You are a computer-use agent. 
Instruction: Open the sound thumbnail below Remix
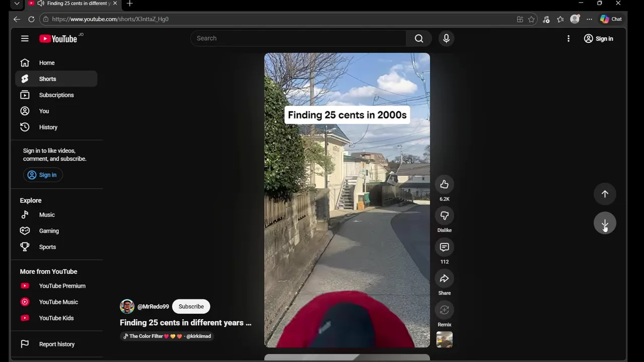coord(444,339)
